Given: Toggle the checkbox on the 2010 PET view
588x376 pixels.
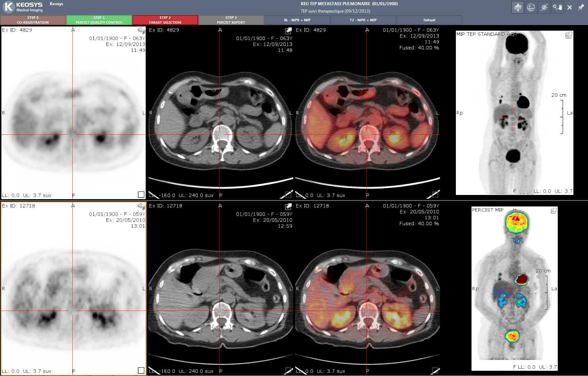Looking at the screenshot, I should pyautogui.click(x=141, y=370).
